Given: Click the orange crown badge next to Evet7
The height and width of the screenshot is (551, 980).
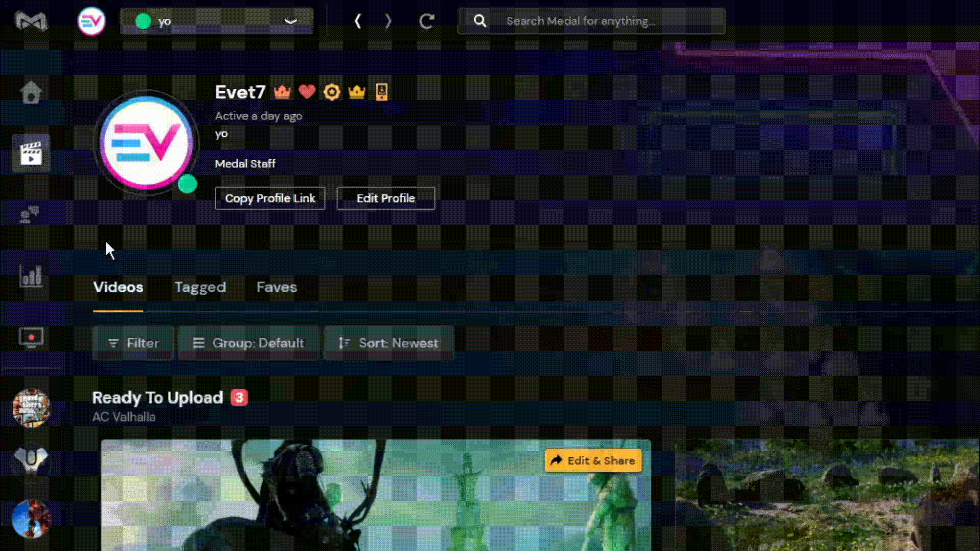Looking at the screenshot, I should (282, 92).
